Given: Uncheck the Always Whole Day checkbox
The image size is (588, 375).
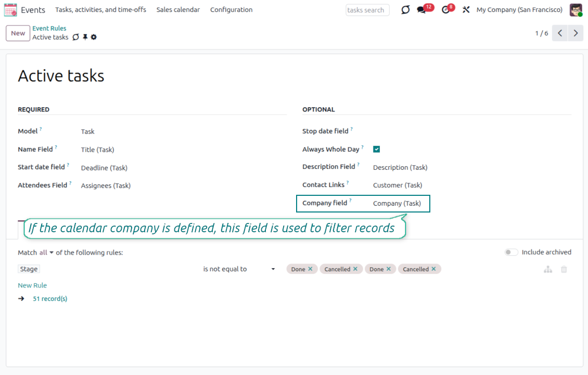Looking at the screenshot, I should [376, 149].
